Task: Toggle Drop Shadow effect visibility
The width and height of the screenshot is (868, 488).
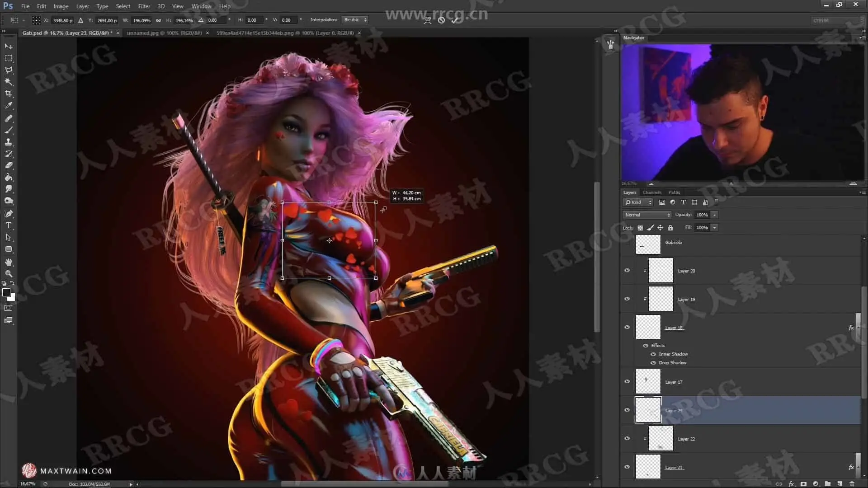Action: [653, 362]
